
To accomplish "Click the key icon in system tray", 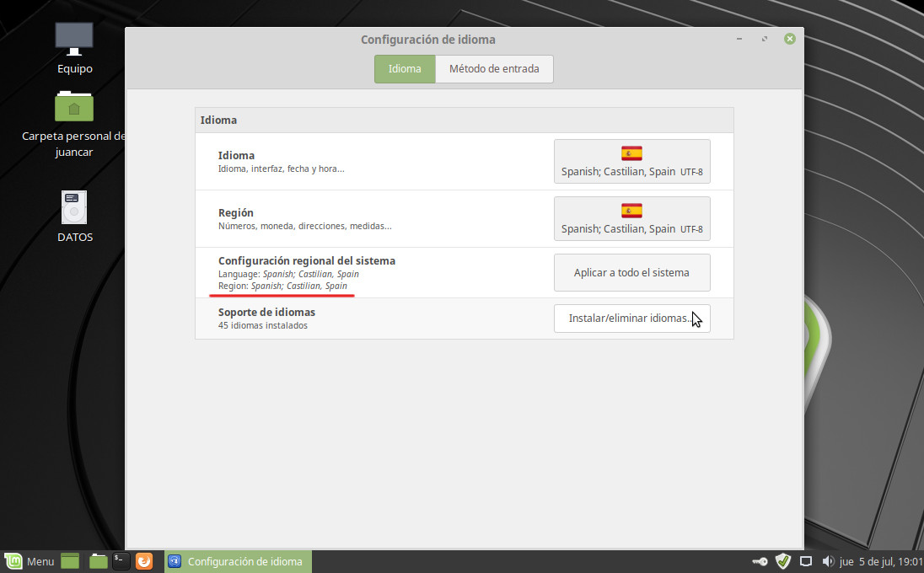I will 760,561.
